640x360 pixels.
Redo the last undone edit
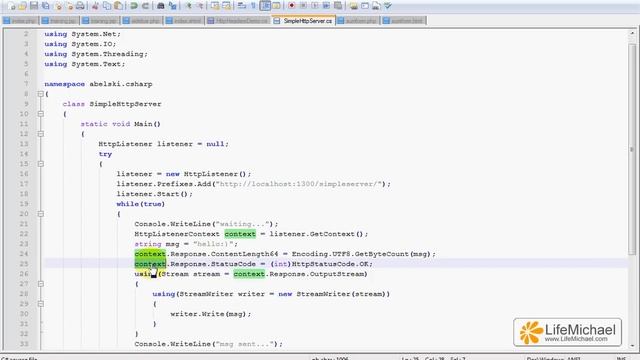pyautogui.click(x=145, y=6)
